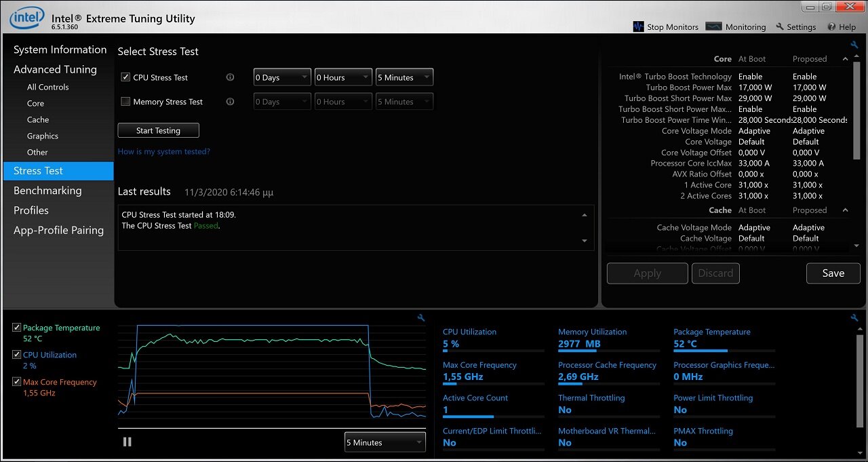The image size is (868, 462).
Task: Pause the monitoring graph
Action: 127,442
